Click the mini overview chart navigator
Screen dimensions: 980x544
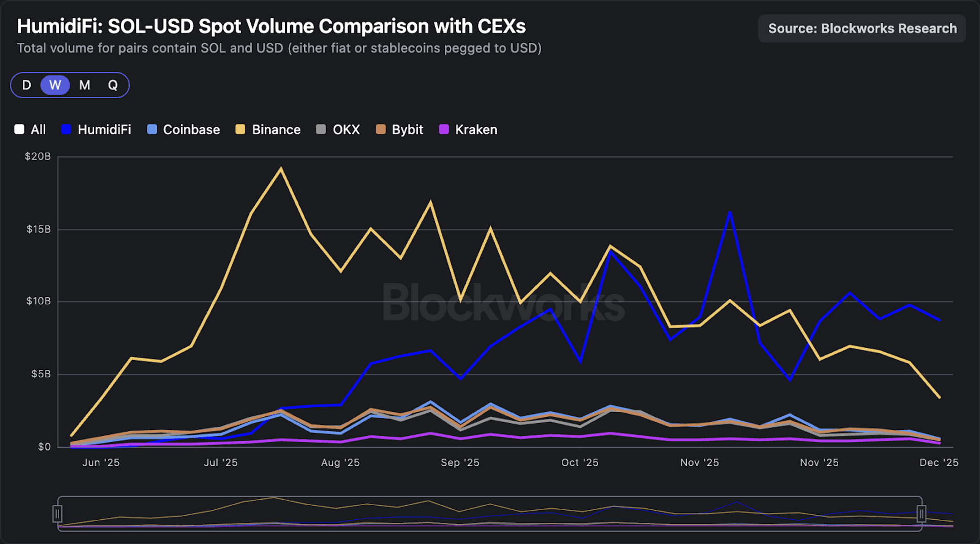pyautogui.click(x=490, y=514)
